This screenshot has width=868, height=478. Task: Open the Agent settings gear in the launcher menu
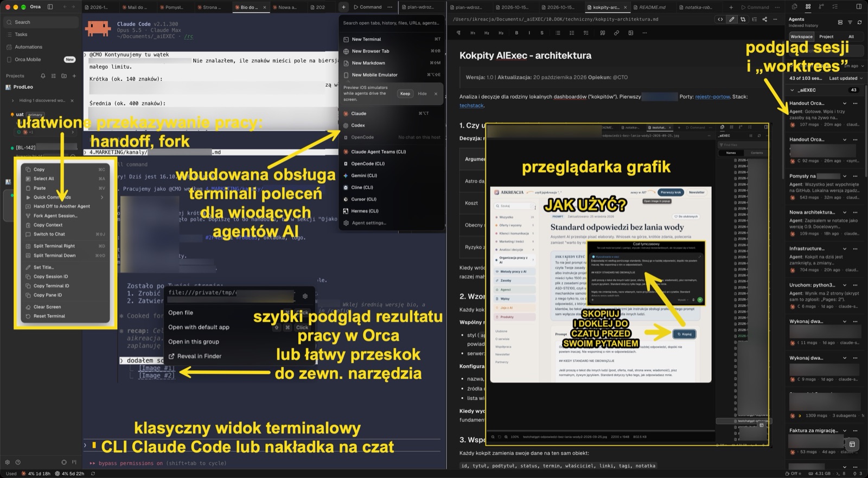pyautogui.click(x=346, y=223)
